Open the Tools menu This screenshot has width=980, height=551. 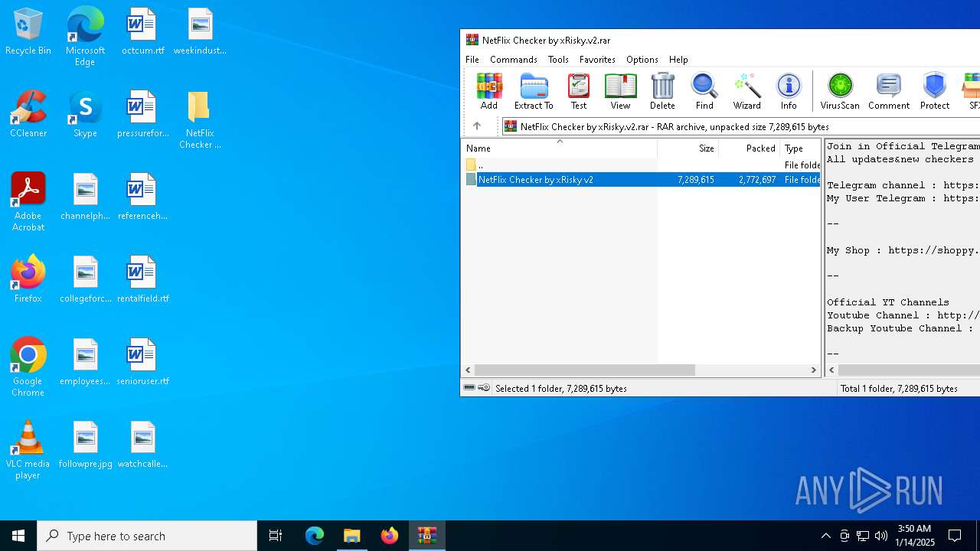(558, 59)
